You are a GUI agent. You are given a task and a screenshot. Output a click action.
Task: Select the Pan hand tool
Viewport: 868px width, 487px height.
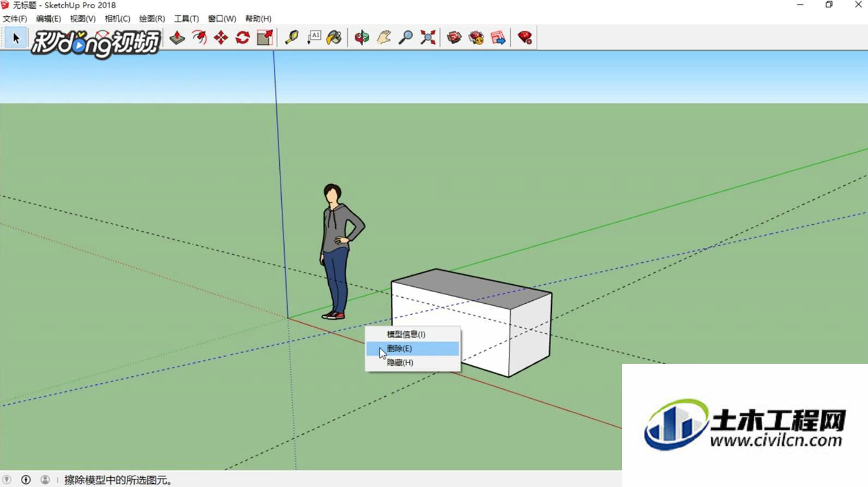(384, 38)
